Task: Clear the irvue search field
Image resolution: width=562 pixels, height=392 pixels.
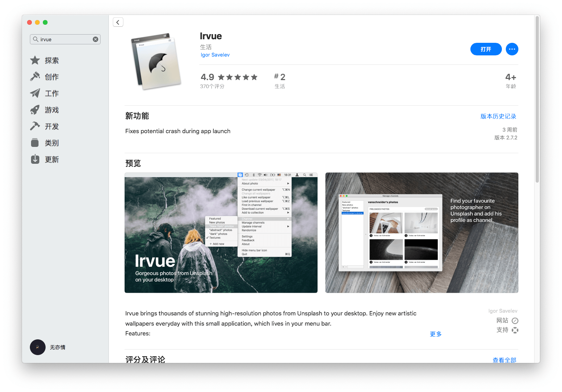Action: (95, 39)
